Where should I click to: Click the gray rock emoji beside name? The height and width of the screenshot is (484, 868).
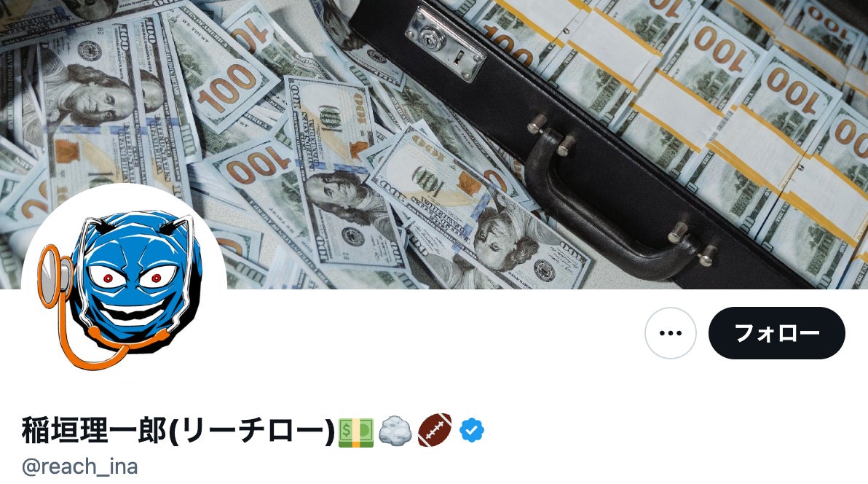tap(395, 432)
